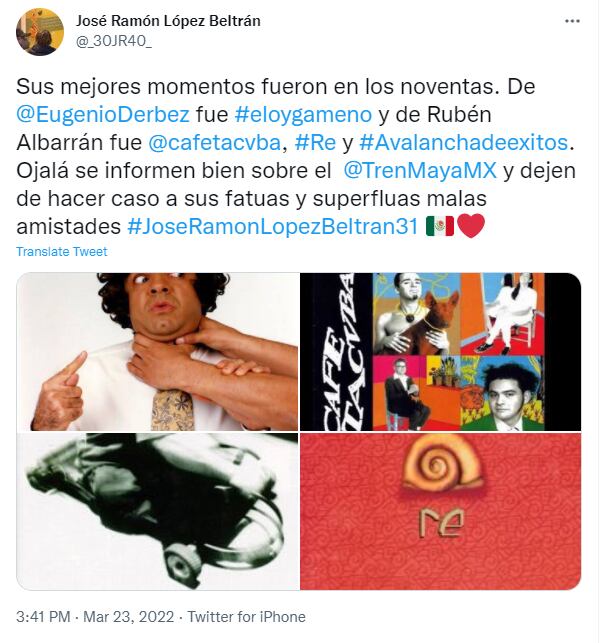The height and width of the screenshot is (643, 604).
Task: Open the #Re hashtag
Action: (x=315, y=142)
